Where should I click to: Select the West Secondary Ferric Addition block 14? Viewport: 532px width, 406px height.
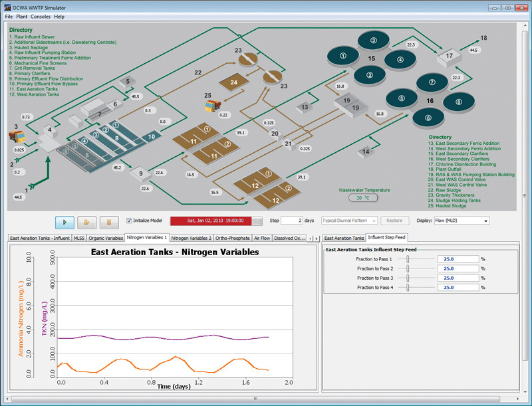coord(366,152)
